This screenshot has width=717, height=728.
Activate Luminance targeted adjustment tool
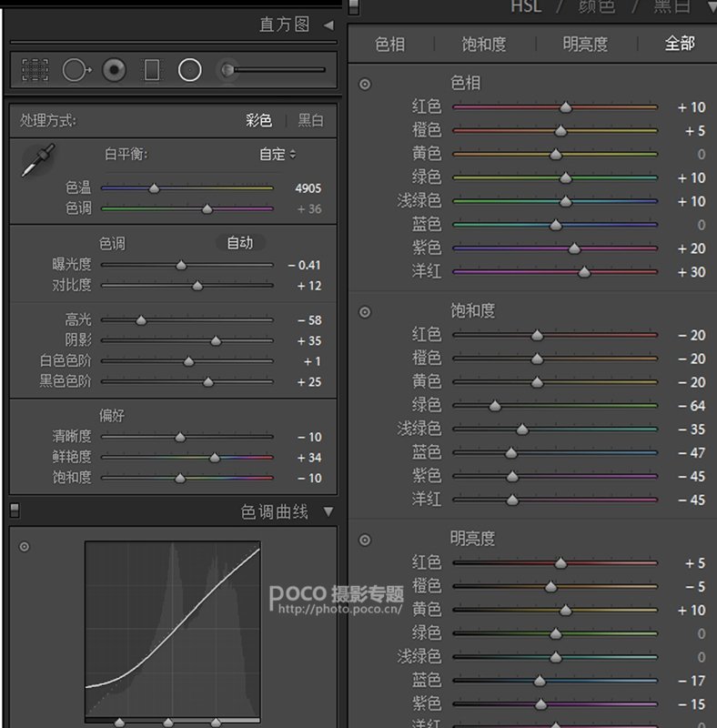click(365, 540)
